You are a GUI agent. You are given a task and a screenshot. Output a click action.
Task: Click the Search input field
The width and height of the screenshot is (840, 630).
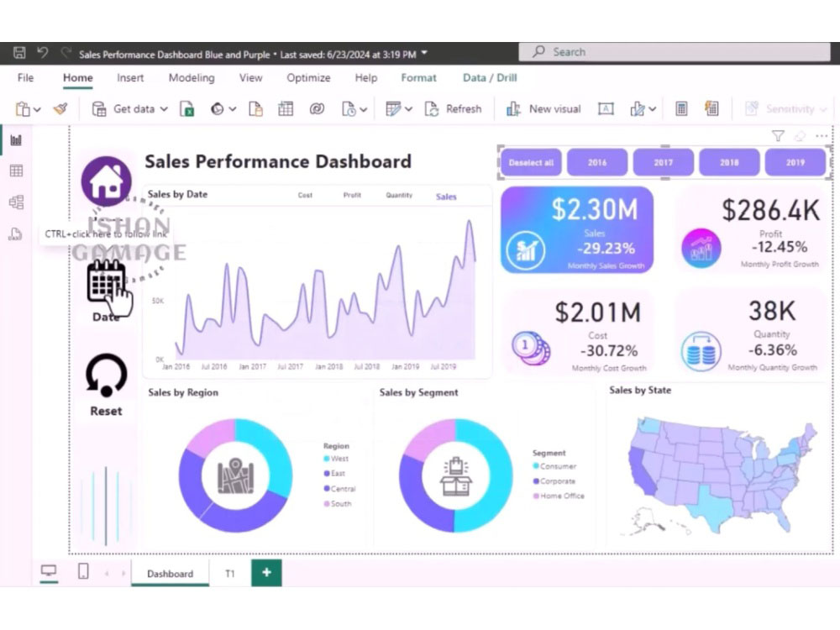tap(675, 52)
